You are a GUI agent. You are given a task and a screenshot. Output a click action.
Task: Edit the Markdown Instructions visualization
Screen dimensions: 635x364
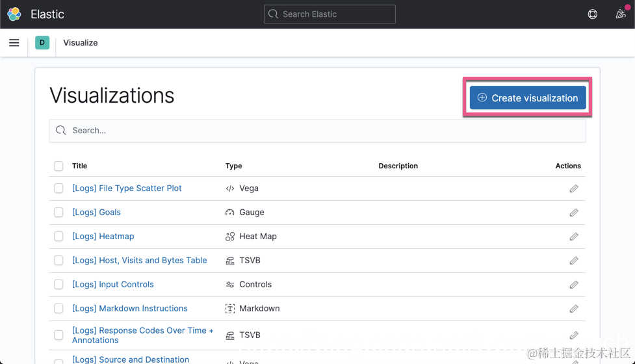[x=574, y=309]
